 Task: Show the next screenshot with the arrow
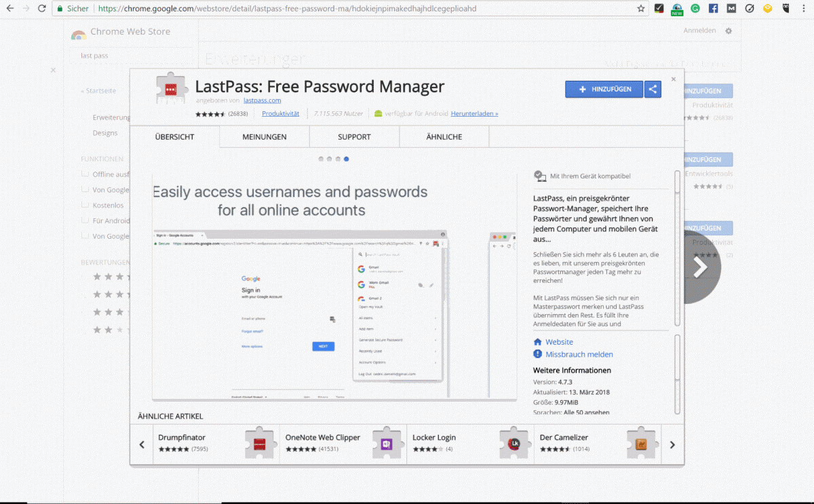(700, 268)
